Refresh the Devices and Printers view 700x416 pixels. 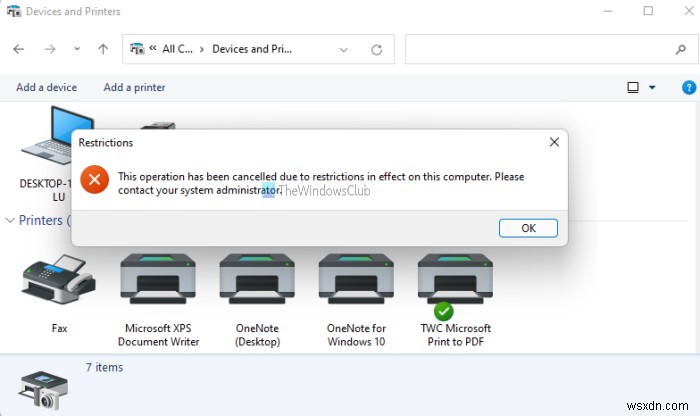[376, 50]
